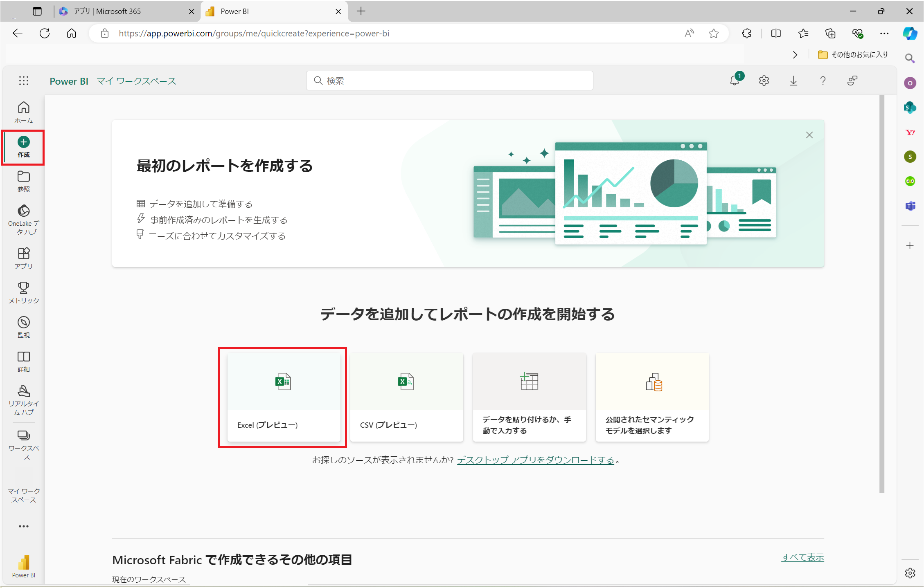Open Copilot icon in browser toolbar

(x=910, y=34)
